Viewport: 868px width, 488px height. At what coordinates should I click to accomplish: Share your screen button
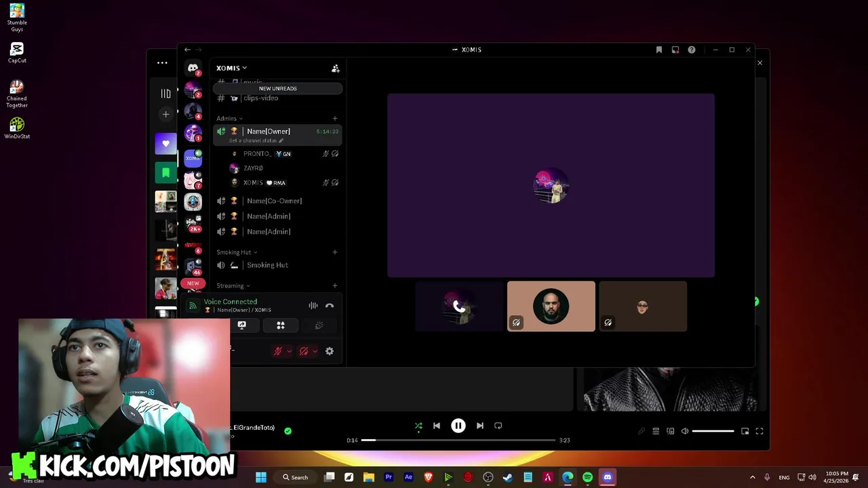242,325
